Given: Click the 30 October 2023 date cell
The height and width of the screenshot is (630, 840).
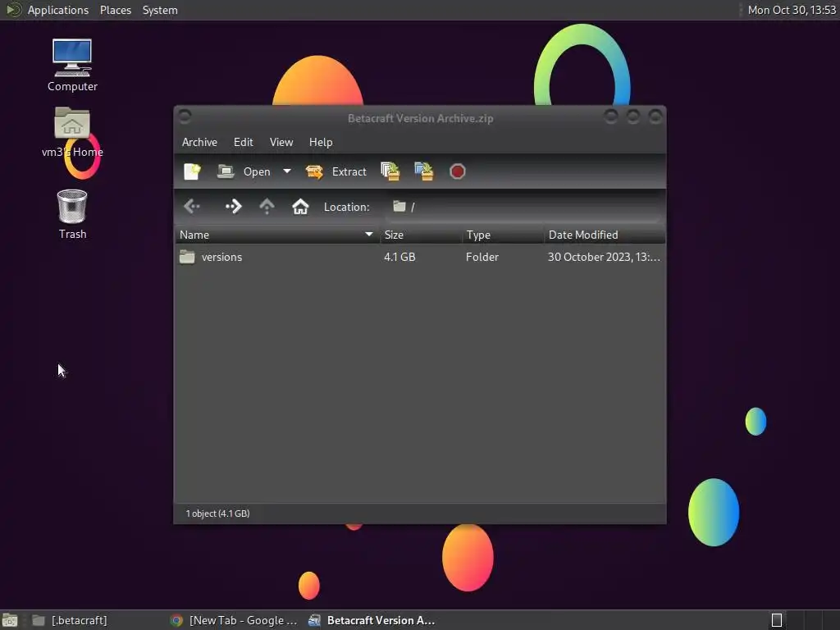Looking at the screenshot, I should 604,257.
